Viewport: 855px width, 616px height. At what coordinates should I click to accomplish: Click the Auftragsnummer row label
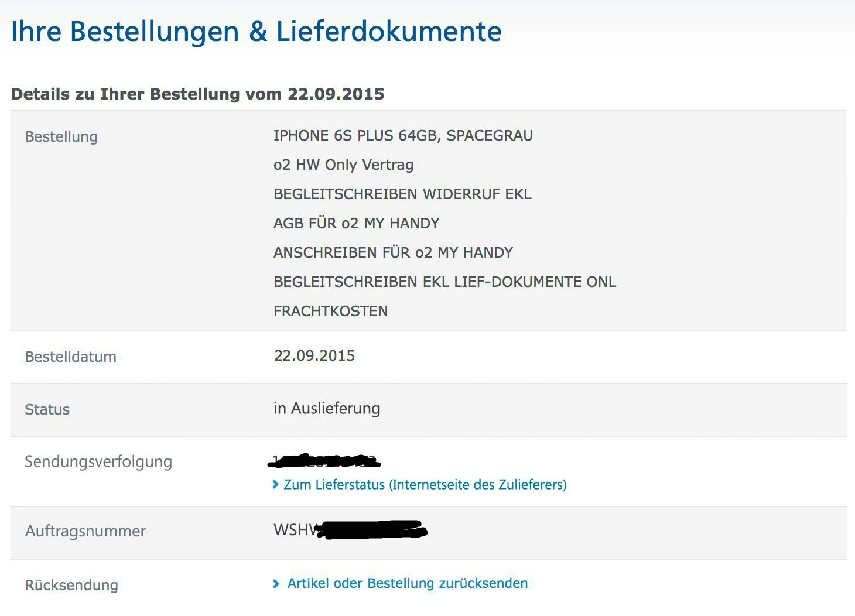[85, 531]
